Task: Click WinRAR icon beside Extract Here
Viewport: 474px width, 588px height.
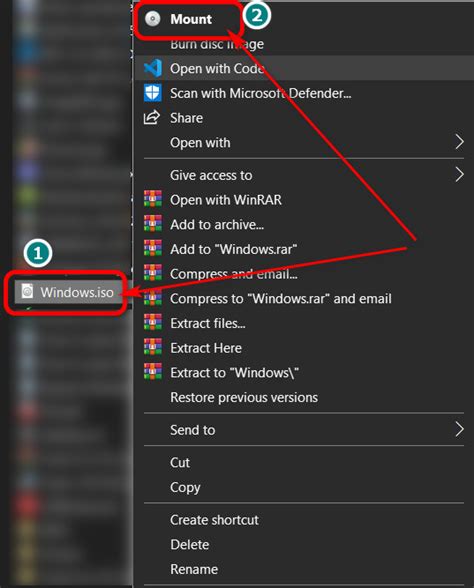Action: click(x=153, y=347)
